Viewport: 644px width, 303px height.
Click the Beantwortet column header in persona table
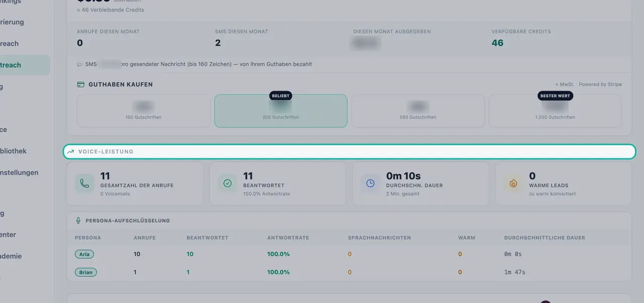pyautogui.click(x=207, y=238)
